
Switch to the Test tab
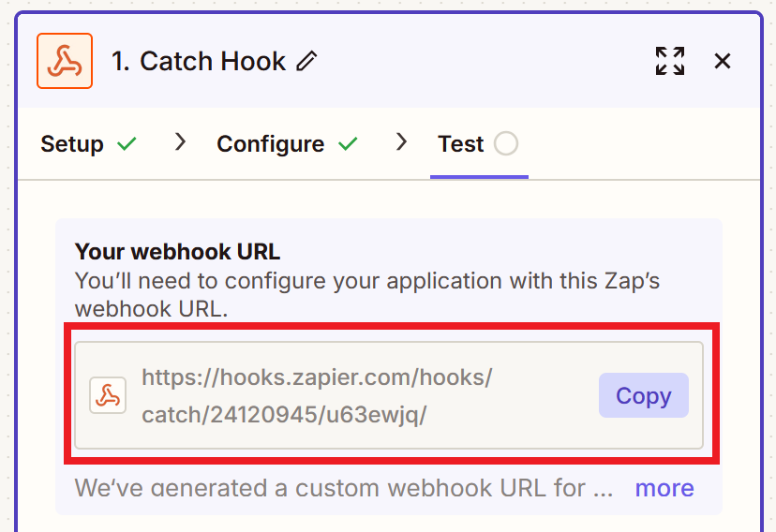[x=478, y=144]
